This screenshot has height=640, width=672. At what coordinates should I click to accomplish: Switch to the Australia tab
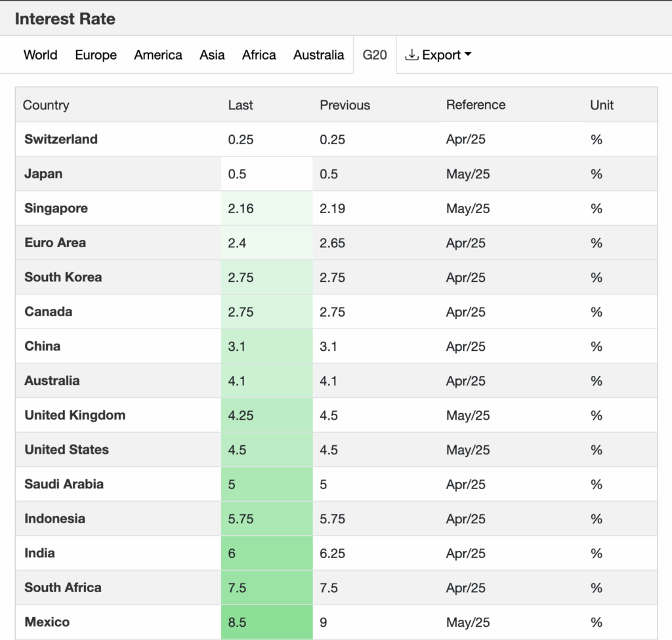tap(318, 55)
